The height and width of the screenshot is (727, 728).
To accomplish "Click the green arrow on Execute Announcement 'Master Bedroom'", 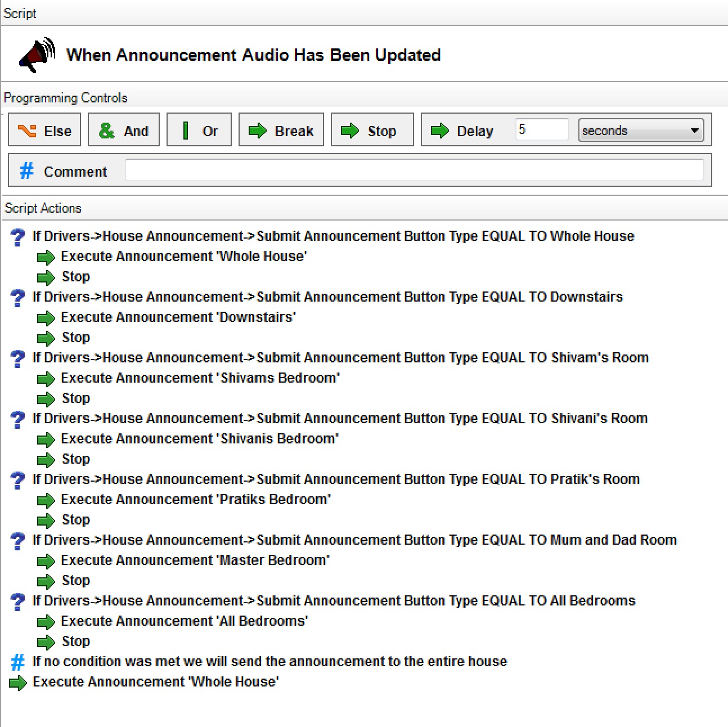I will (x=46, y=561).
